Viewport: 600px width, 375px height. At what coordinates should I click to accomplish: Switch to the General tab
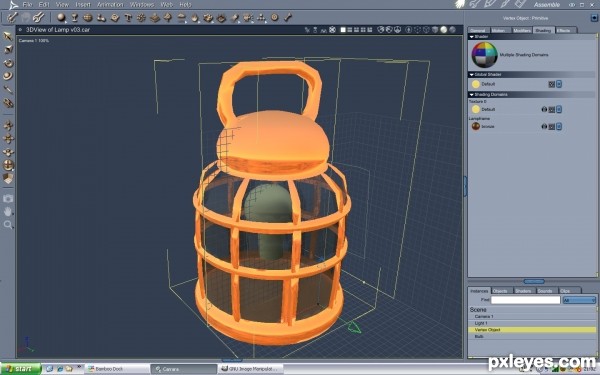click(478, 30)
